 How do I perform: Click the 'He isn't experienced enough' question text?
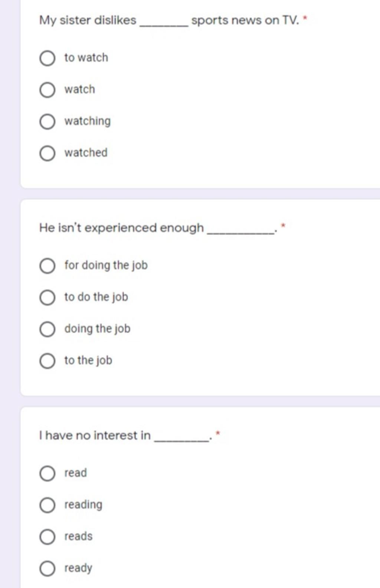121,228
